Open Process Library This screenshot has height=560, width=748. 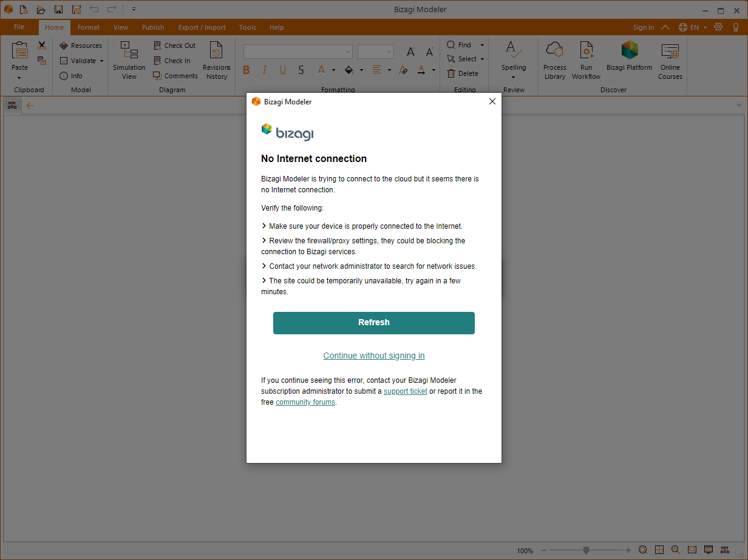(555, 60)
